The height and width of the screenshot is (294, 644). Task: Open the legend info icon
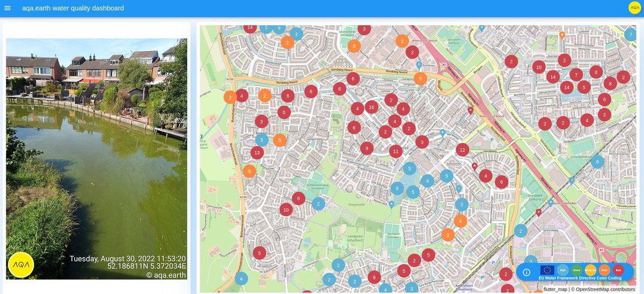point(527,271)
